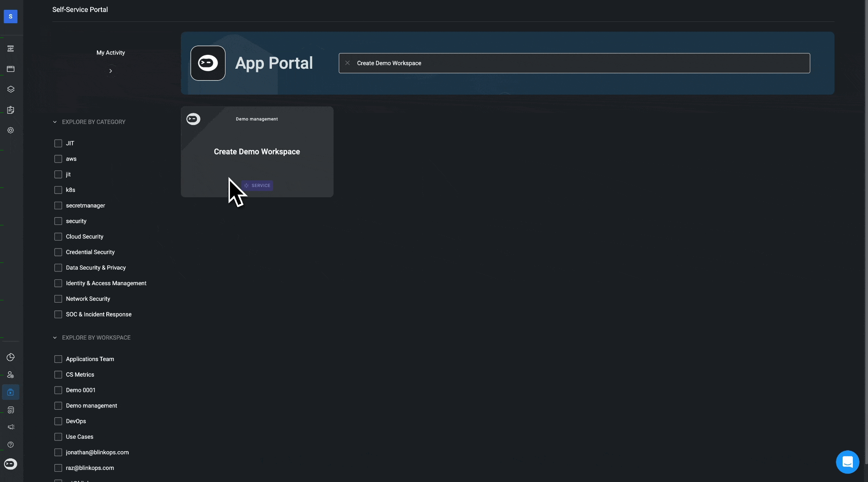Collapse the Explore By Category section

(x=55, y=122)
